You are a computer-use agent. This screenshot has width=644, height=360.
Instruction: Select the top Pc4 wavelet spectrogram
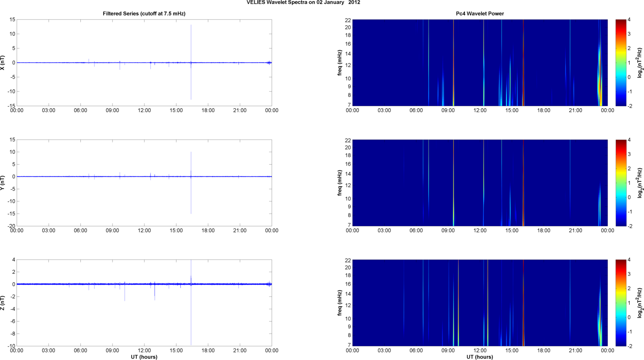(x=480, y=63)
